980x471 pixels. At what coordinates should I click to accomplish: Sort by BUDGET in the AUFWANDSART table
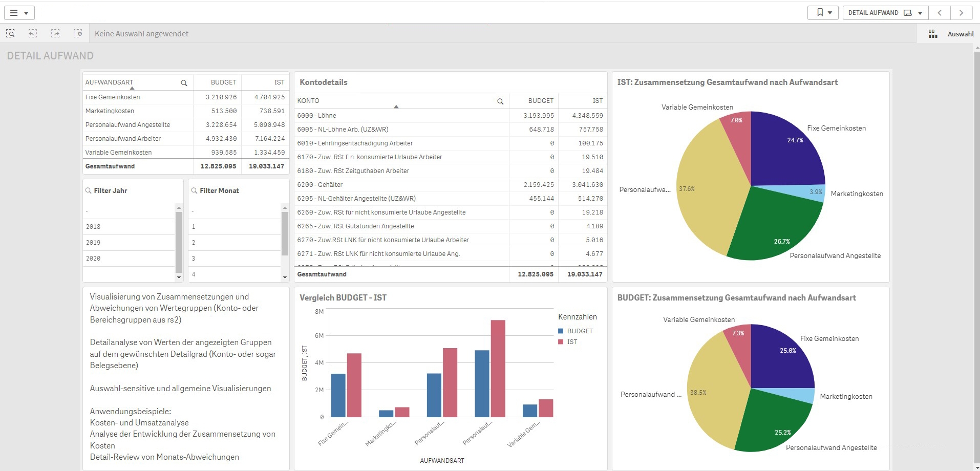pos(224,82)
